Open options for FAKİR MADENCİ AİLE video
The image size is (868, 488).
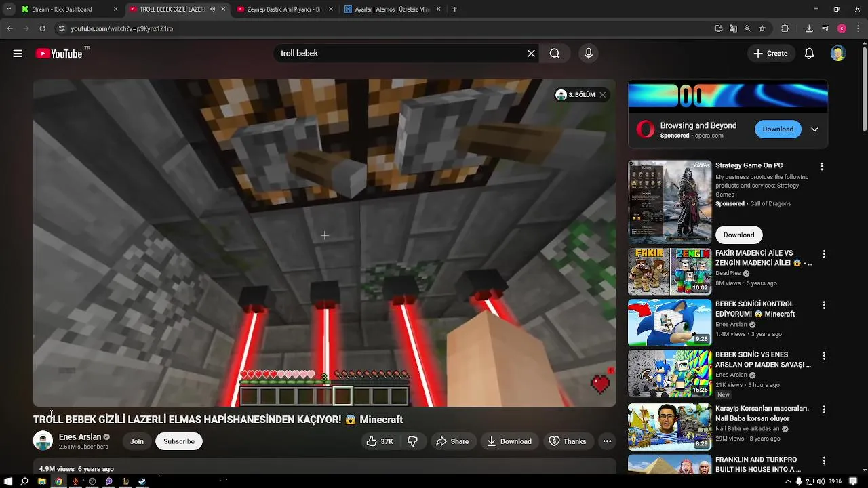tap(824, 254)
